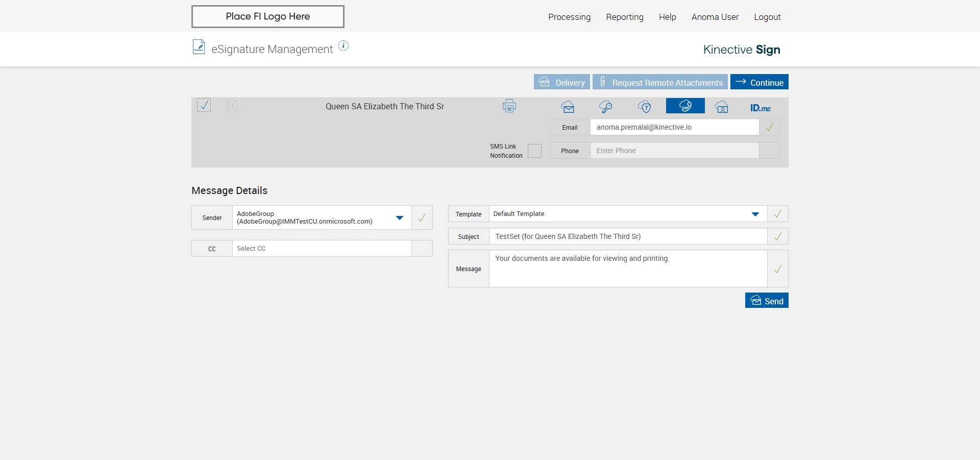Select the cloud person ID verification icon

tap(722, 107)
